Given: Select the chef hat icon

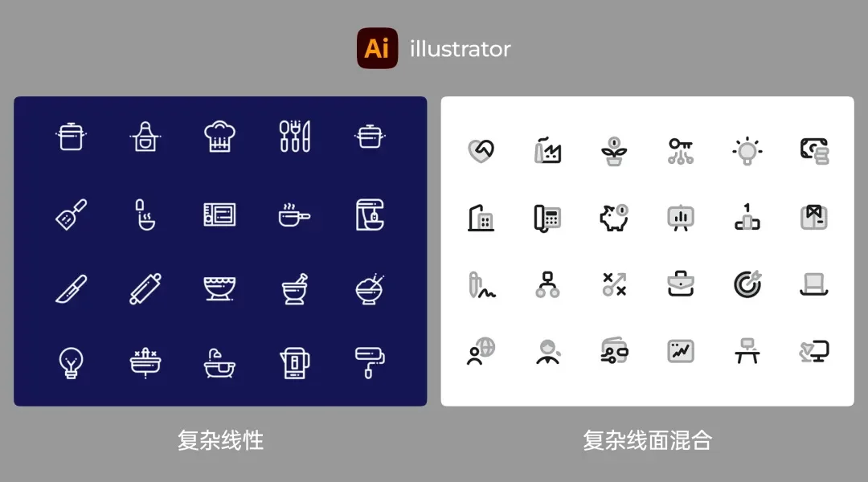Looking at the screenshot, I should 219,135.
